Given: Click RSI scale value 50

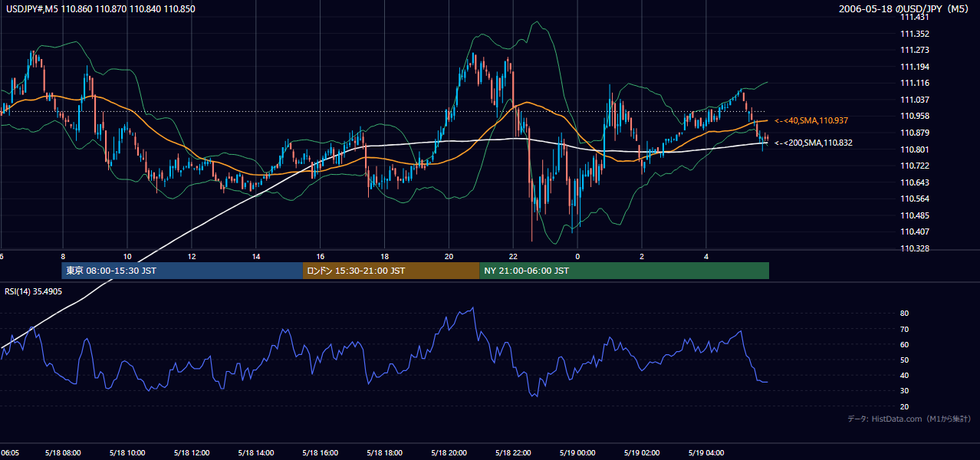Looking at the screenshot, I should click(904, 360).
